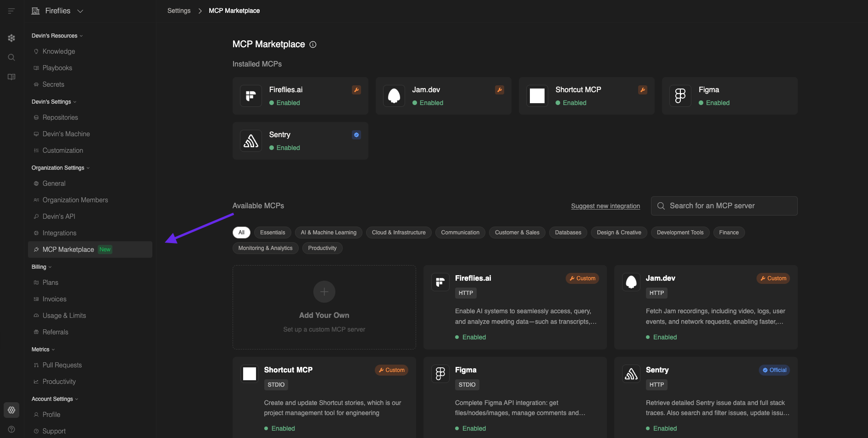Collapse the Organization Settings section
Screen dimensions: 868x438
(x=61, y=168)
